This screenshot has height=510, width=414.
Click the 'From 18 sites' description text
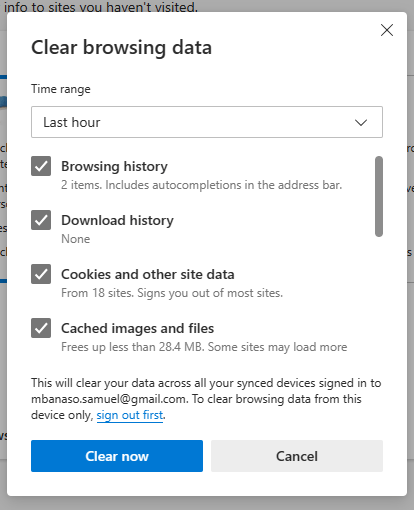[x=172, y=293]
